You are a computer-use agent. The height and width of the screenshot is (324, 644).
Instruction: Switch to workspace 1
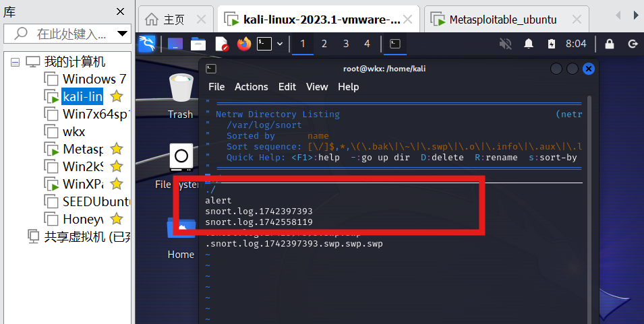coord(303,44)
